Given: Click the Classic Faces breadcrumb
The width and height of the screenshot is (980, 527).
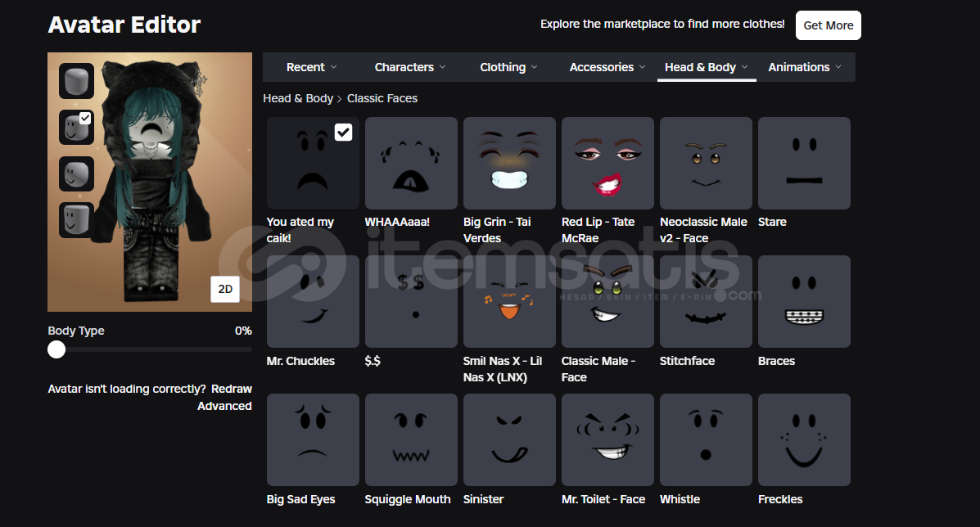Looking at the screenshot, I should click(x=382, y=99).
